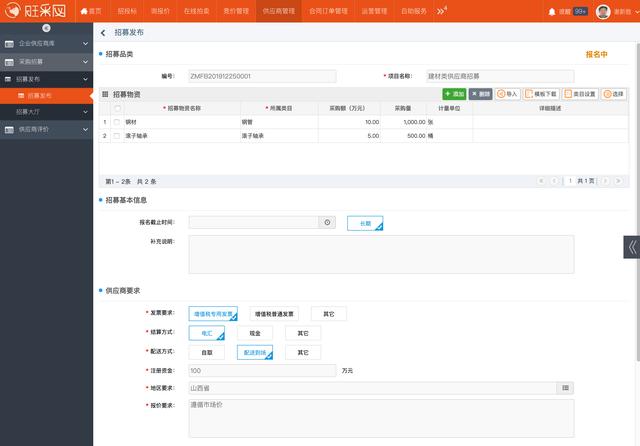Open the notification bell icon
Image resolution: width=640 pixels, height=446 pixels.
coord(552,11)
